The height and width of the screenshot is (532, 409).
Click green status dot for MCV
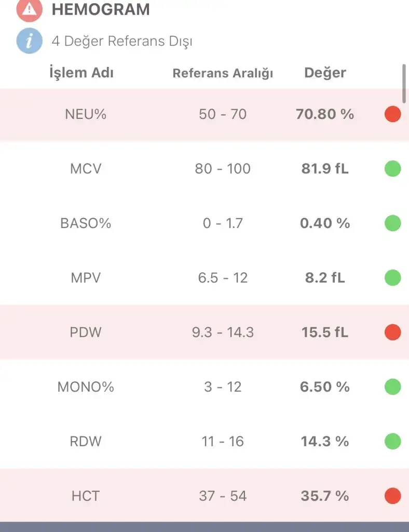(x=392, y=169)
